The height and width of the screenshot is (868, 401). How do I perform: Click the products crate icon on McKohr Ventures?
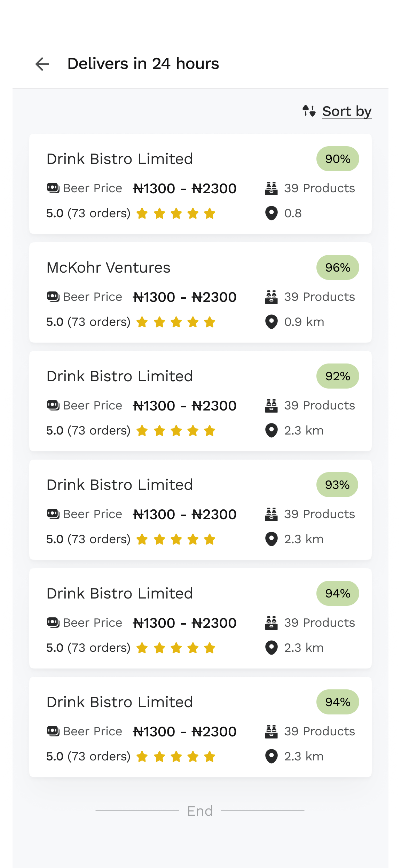tap(271, 297)
